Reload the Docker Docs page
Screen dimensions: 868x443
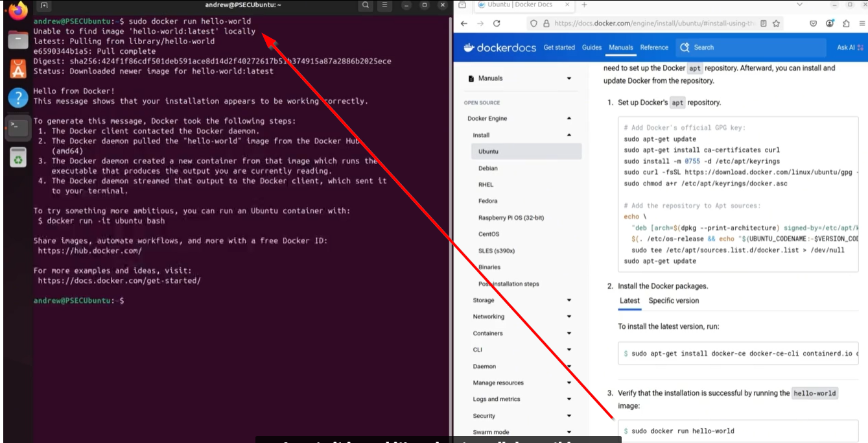pyautogui.click(x=497, y=24)
